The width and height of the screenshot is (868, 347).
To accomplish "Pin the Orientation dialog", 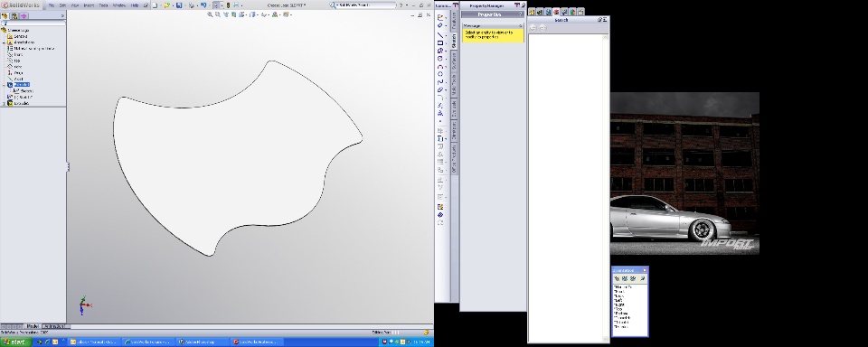I will [643, 278].
